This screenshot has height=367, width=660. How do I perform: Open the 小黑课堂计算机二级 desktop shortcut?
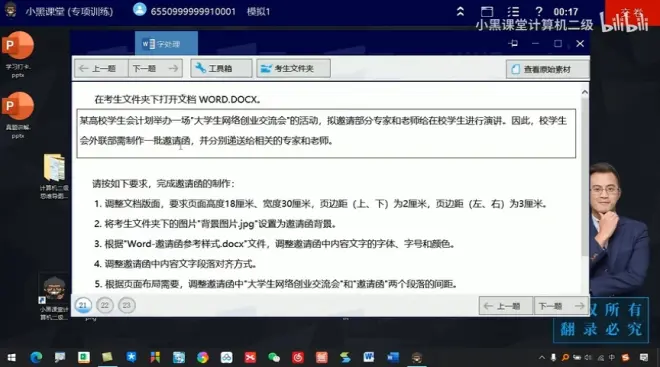click(53, 297)
